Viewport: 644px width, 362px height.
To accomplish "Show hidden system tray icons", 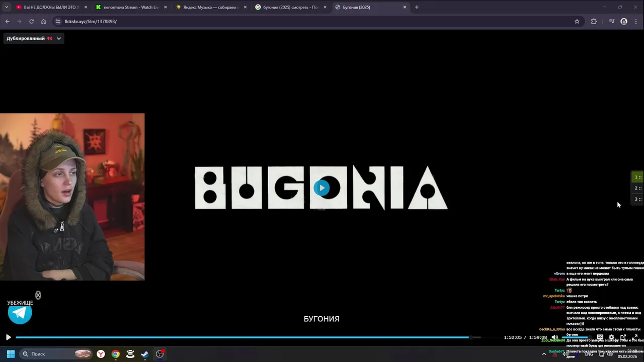I will (544, 354).
